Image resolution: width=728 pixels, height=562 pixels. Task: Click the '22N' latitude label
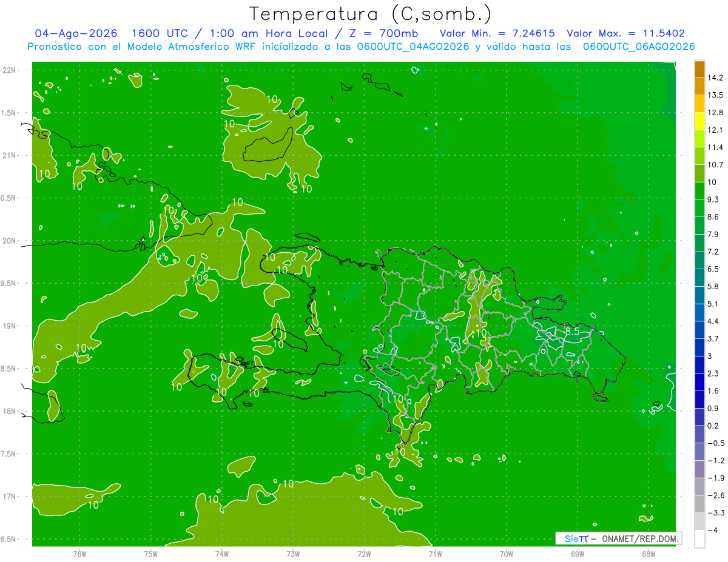pyautogui.click(x=10, y=70)
